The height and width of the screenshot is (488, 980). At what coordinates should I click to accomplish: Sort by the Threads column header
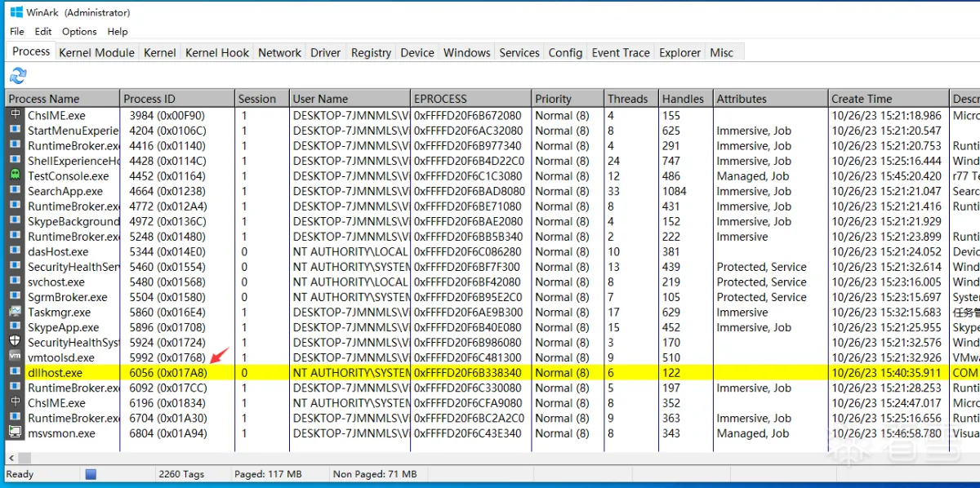(631, 99)
